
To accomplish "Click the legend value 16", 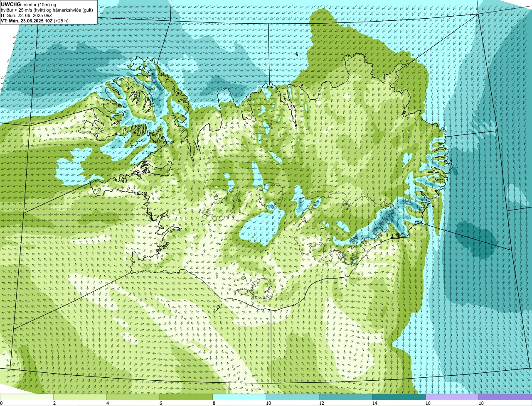I will click(x=428, y=403).
